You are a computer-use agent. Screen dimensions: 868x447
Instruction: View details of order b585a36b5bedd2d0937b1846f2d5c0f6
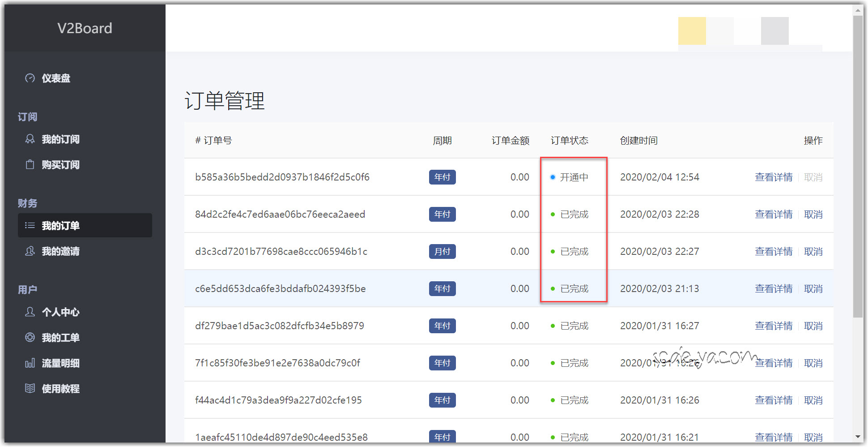click(x=774, y=177)
